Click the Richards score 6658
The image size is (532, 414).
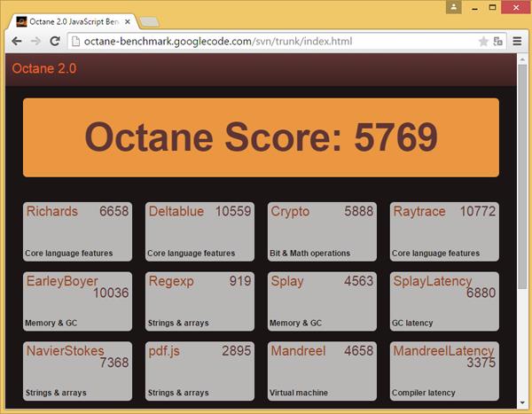click(x=114, y=211)
